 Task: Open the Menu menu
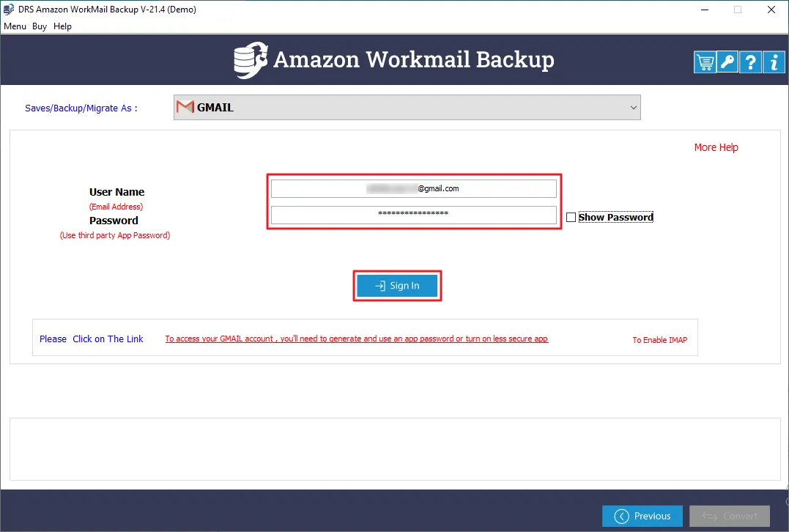click(15, 26)
